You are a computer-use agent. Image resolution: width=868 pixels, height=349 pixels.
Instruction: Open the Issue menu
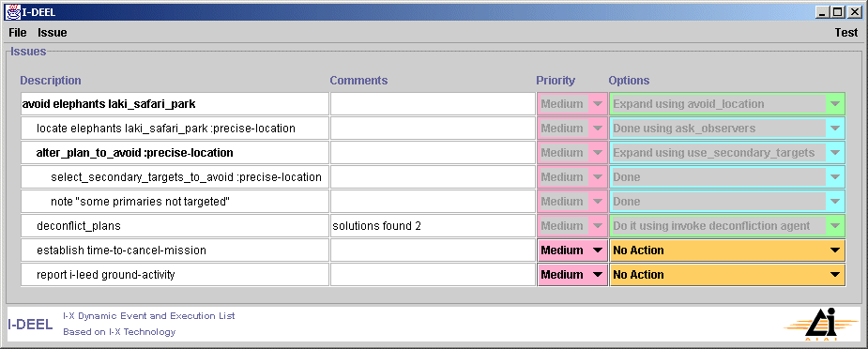52,33
